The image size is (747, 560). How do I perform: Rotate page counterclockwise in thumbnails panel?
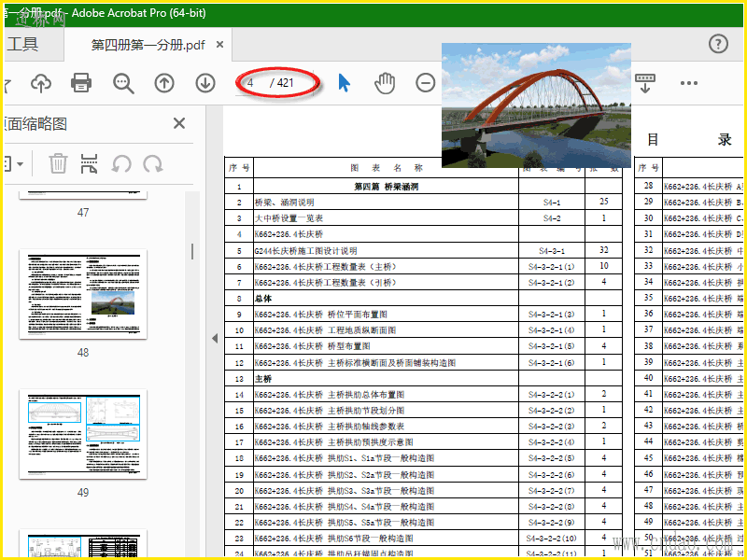(x=121, y=164)
